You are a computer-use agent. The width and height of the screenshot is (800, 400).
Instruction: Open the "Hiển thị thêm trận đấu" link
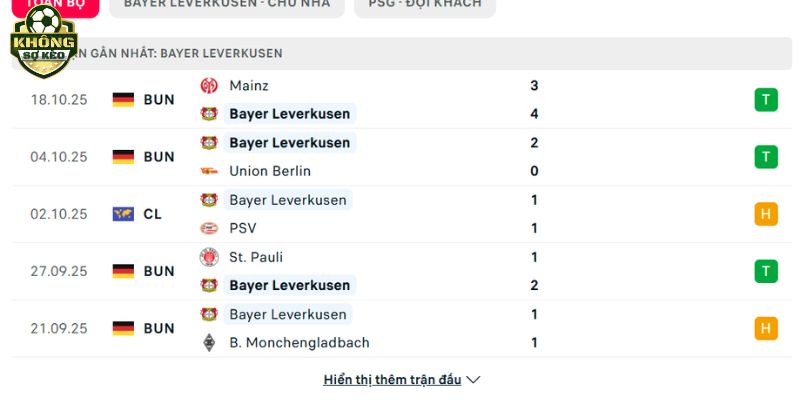392,380
